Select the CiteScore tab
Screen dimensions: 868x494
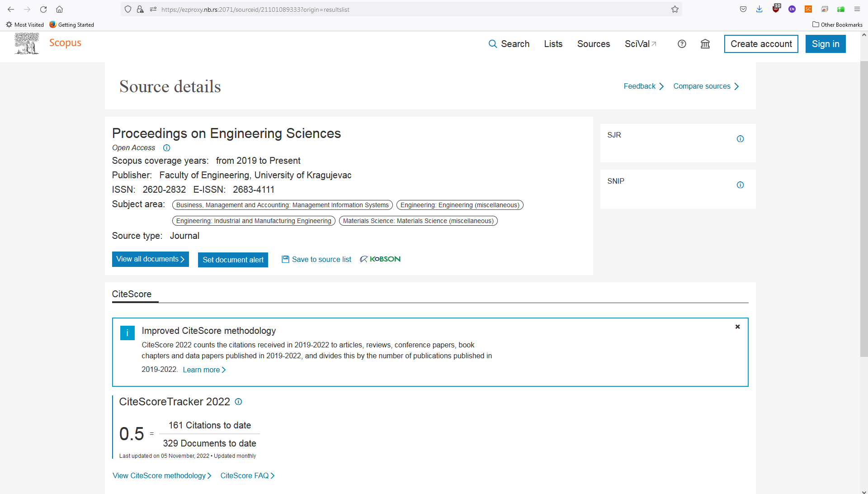(x=132, y=294)
